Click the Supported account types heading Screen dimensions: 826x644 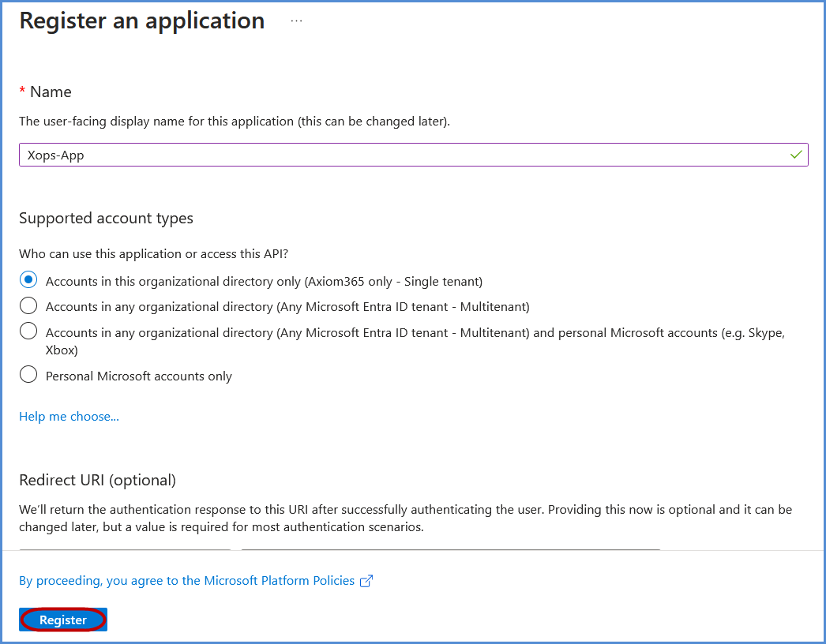tap(106, 218)
